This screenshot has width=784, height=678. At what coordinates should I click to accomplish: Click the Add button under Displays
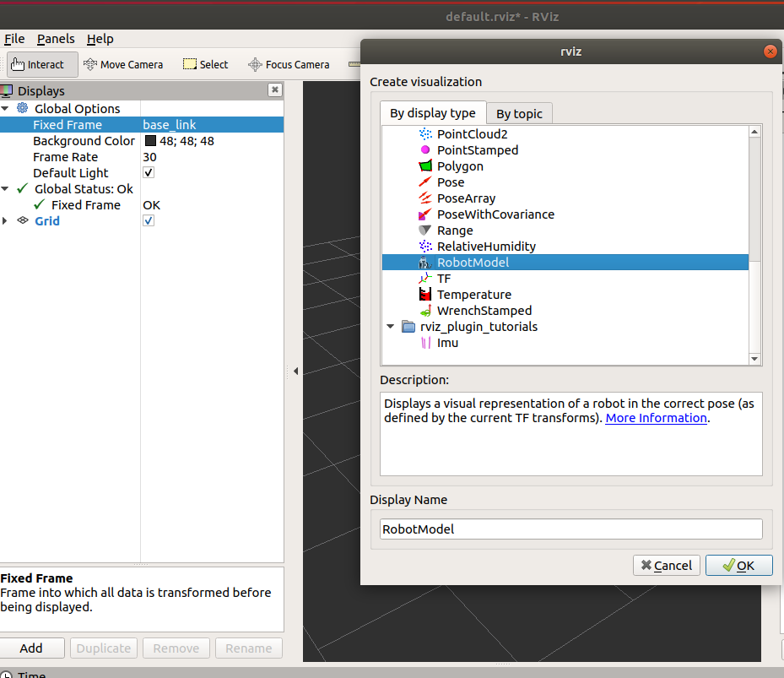click(31, 648)
